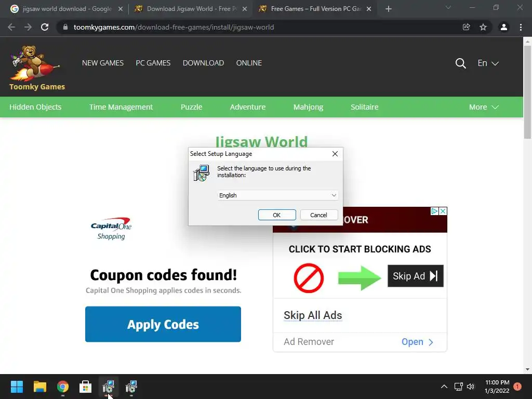
Task: Click the volume speaker tray icon
Action: click(x=471, y=387)
